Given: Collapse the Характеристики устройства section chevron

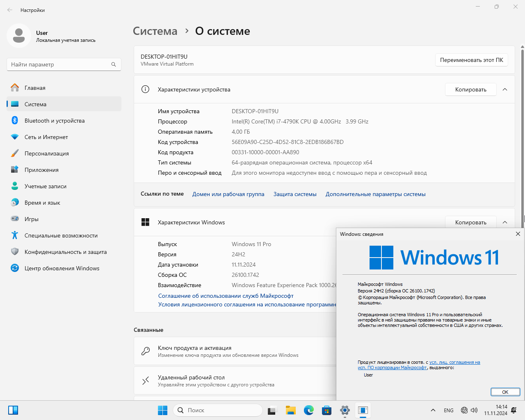Looking at the screenshot, I should click(505, 89).
